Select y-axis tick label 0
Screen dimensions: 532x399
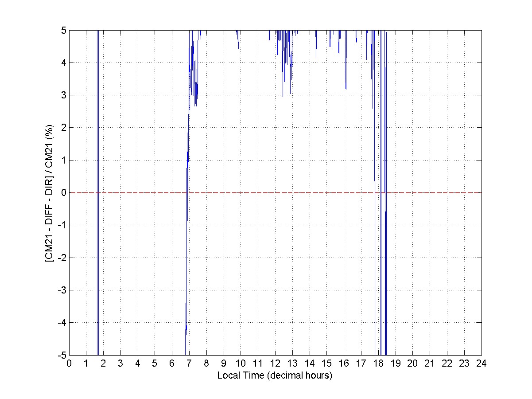click(x=64, y=192)
